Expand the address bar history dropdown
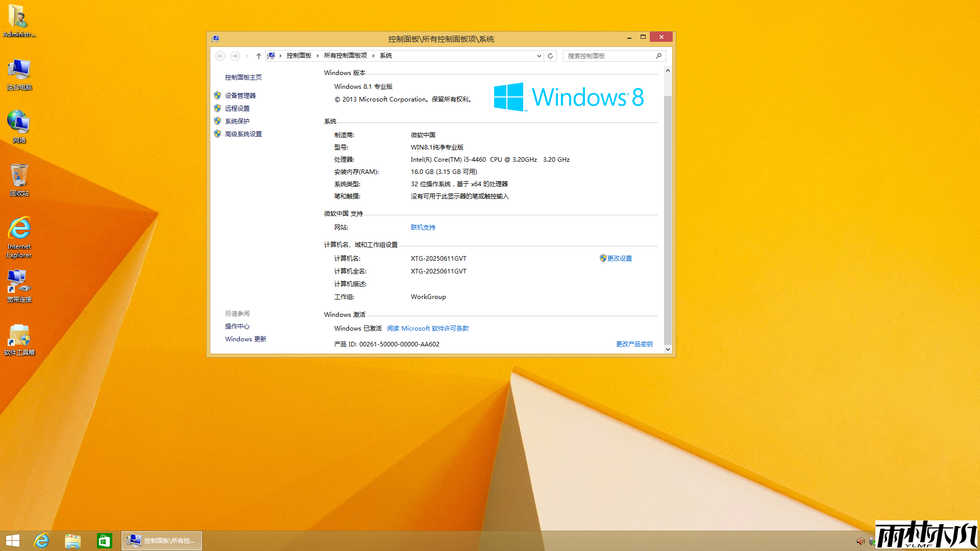980x551 pixels. coord(539,56)
